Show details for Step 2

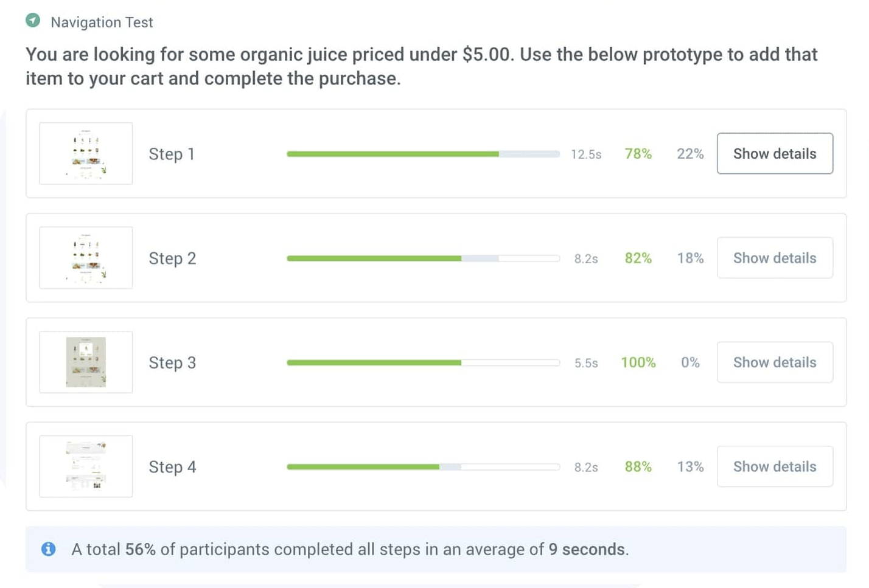click(775, 258)
